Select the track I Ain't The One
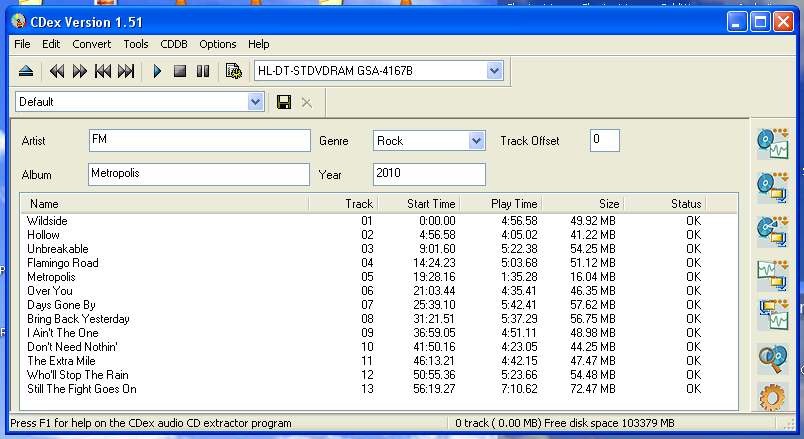 63,333
